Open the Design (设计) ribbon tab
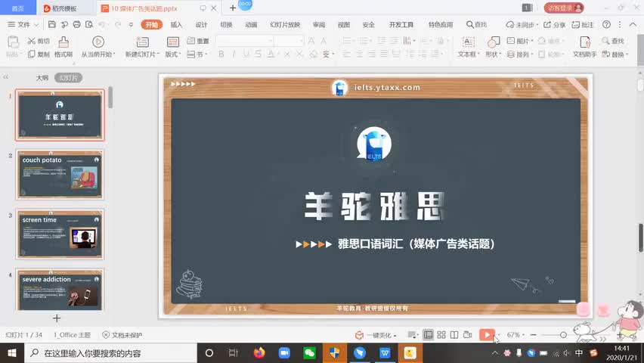This screenshot has height=363, width=644. pyautogui.click(x=201, y=25)
